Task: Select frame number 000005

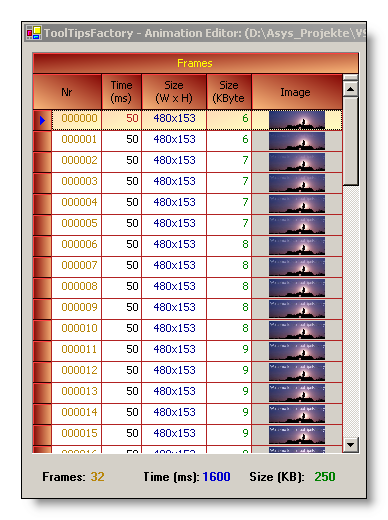Action: coord(79,223)
